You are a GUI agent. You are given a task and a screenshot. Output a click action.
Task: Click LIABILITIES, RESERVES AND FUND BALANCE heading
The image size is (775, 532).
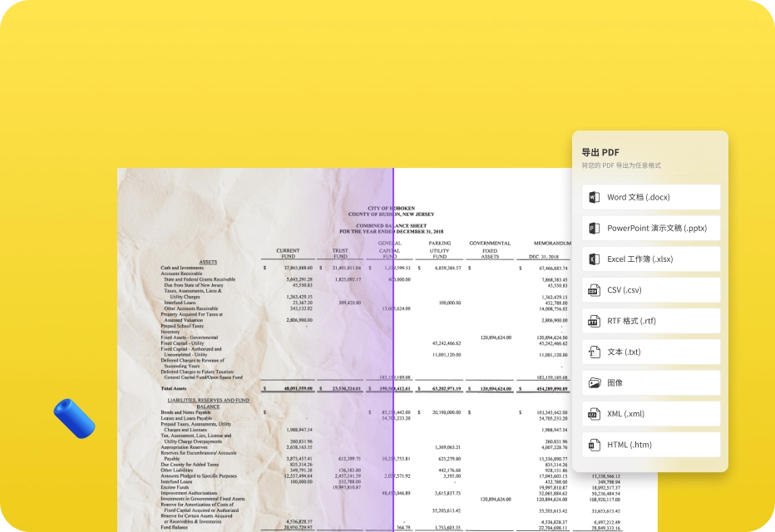click(208, 403)
